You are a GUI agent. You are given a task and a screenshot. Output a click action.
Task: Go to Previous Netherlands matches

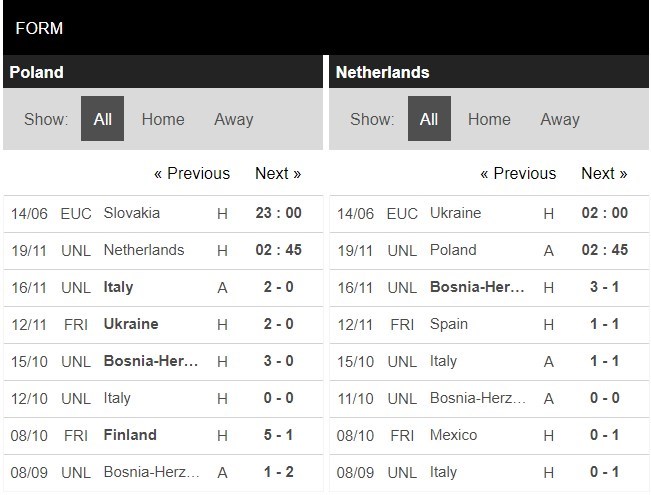coord(518,173)
